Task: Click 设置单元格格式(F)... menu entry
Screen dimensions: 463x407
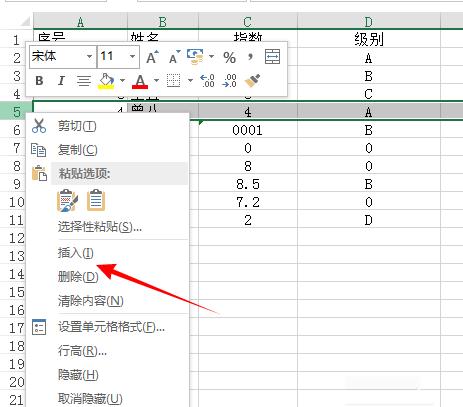Action: click(111, 327)
